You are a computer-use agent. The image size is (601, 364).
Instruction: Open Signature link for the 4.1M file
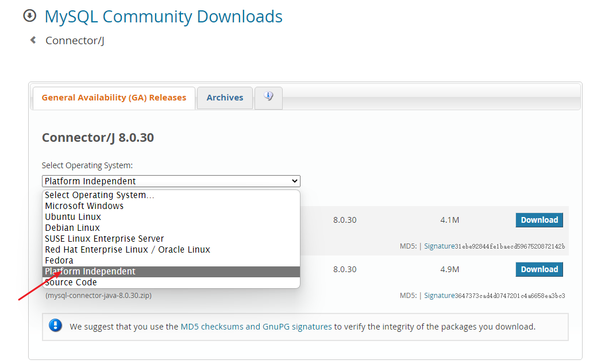439,246
